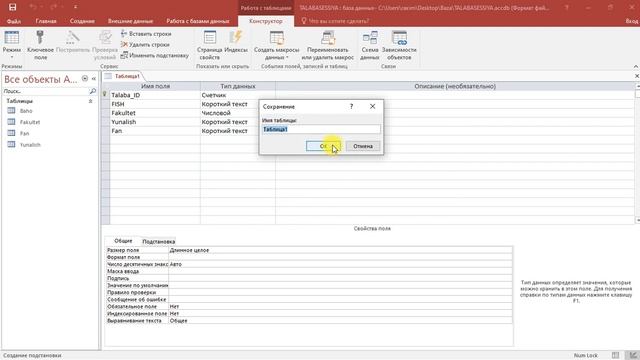This screenshot has height=360, width=640.
Task: Click OK in the Сохранение dialog
Action: (x=323, y=146)
